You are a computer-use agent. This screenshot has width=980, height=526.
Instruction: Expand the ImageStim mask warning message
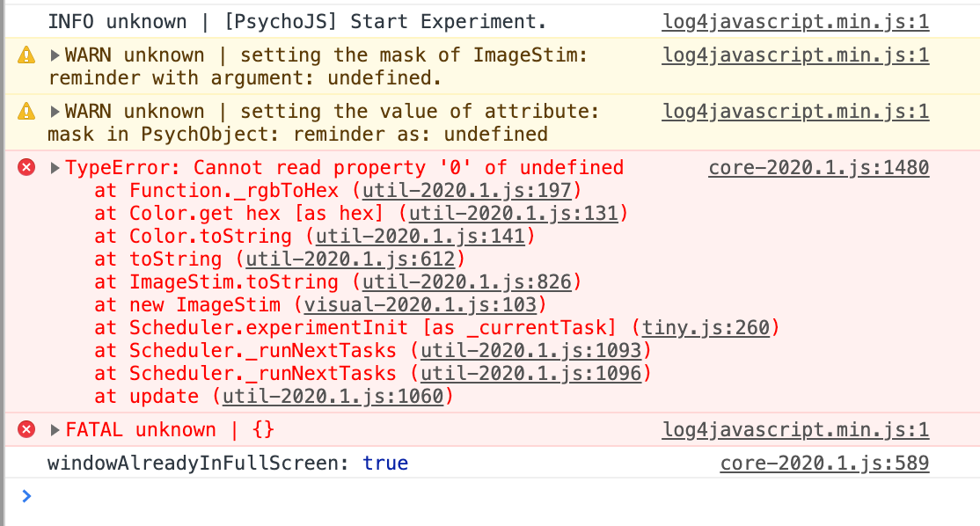pyautogui.click(x=55, y=55)
